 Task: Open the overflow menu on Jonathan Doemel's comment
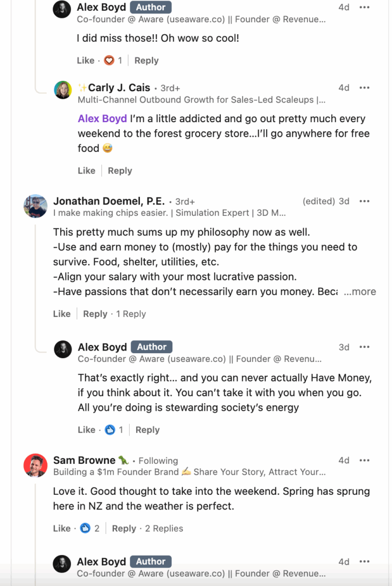click(364, 201)
